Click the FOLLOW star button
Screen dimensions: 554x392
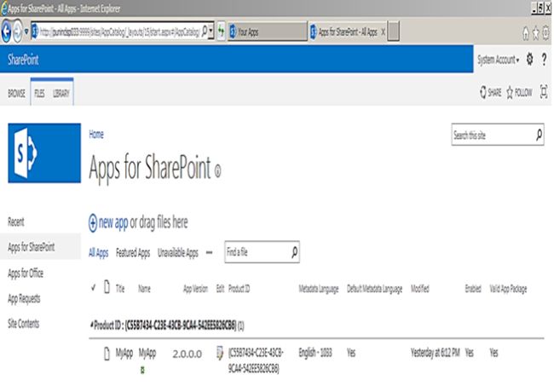coord(519,93)
